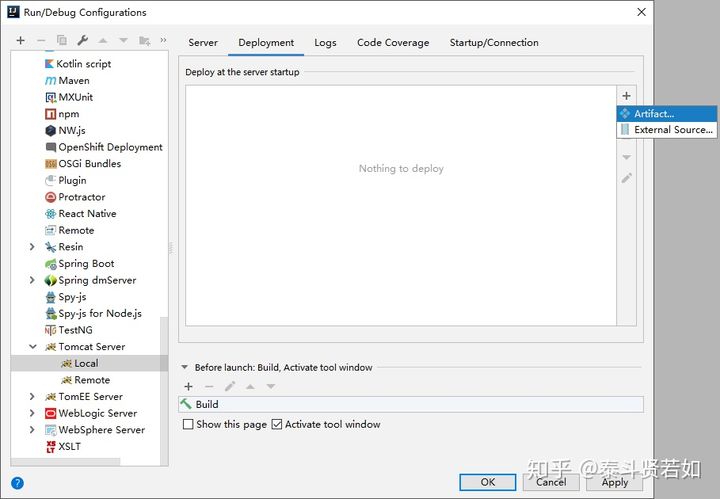Expand the Resin tree node
This screenshot has width=720, height=499.
[x=32, y=247]
